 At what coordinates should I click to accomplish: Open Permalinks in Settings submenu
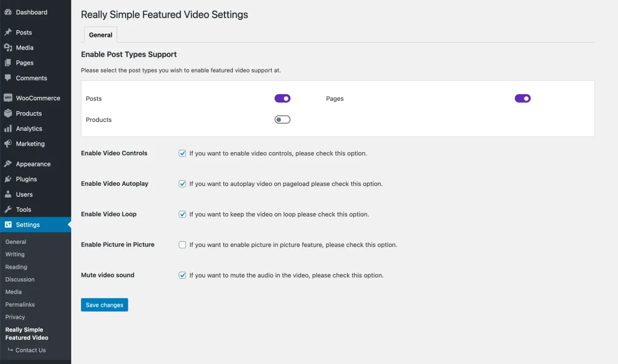[x=20, y=304]
